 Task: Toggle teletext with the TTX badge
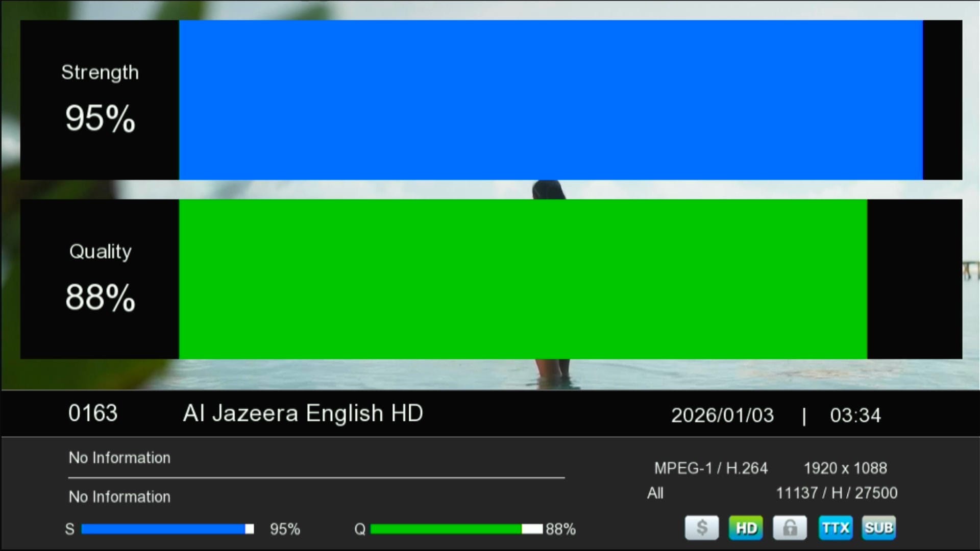click(x=835, y=528)
